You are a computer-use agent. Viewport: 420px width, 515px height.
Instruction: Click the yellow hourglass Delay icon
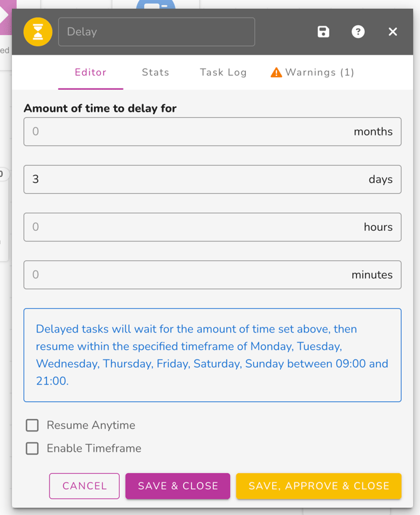pyautogui.click(x=38, y=32)
